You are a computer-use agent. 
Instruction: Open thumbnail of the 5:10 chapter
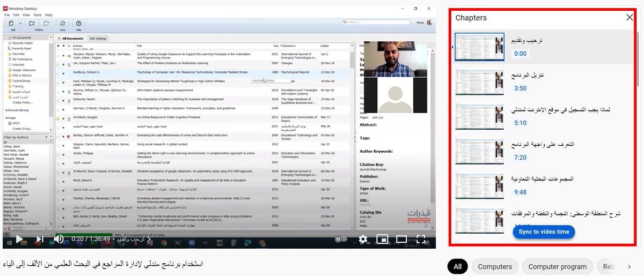(x=480, y=116)
